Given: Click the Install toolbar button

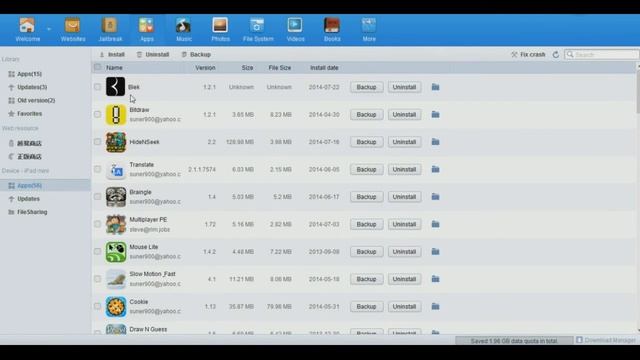Looking at the screenshot, I should point(112,54).
